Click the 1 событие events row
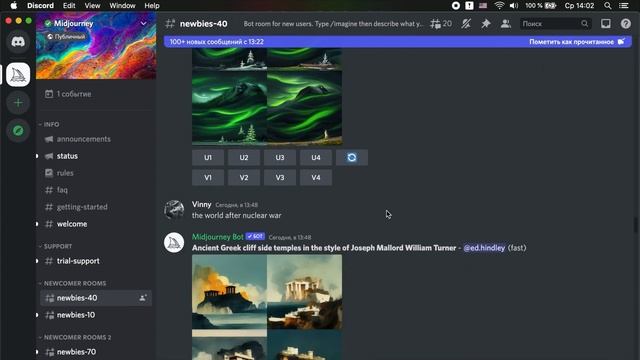The image size is (640, 360). click(96, 94)
